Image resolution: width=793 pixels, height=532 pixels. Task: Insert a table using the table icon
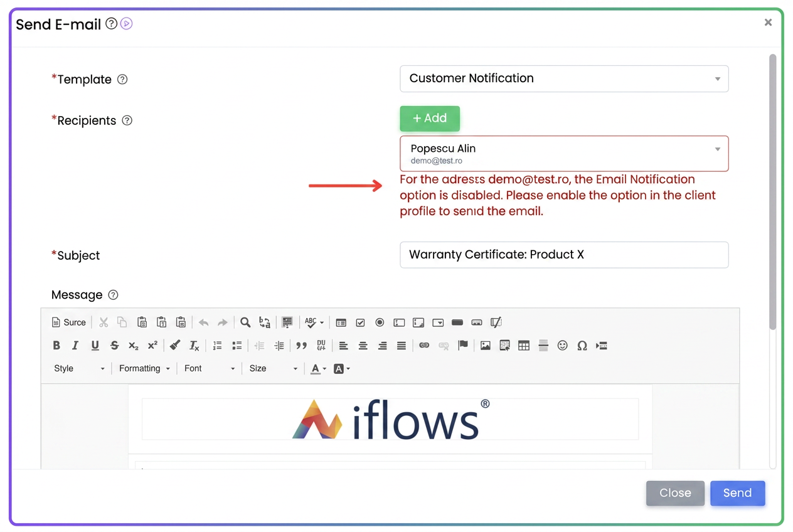click(x=524, y=346)
